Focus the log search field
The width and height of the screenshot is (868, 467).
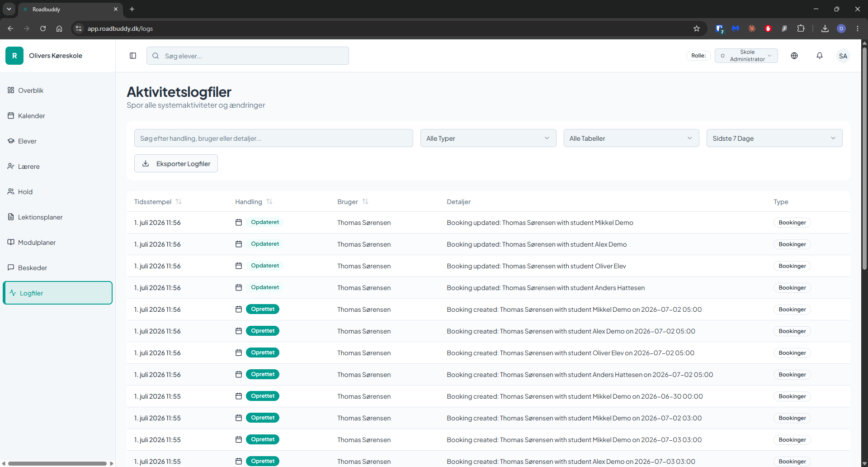[274, 138]
